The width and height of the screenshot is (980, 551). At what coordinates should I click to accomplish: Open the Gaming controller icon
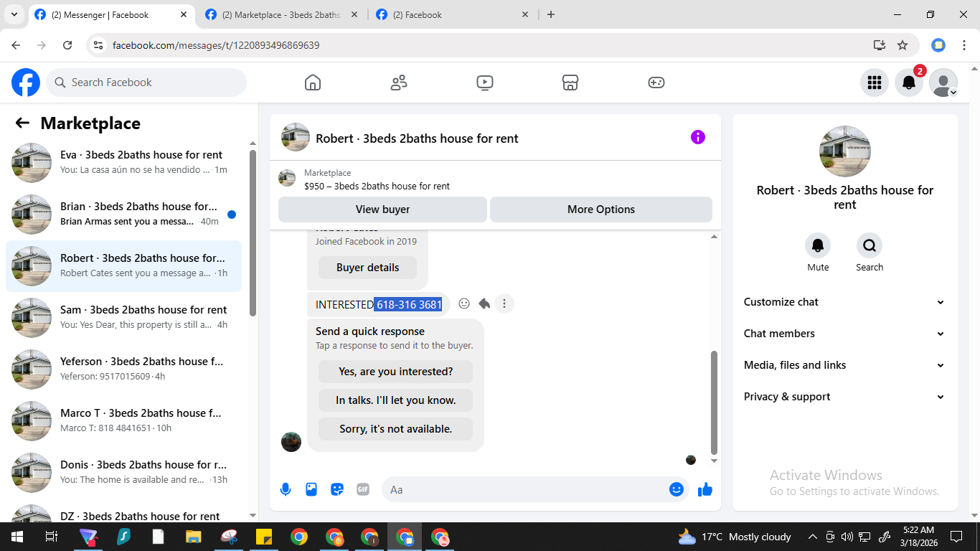656,83
